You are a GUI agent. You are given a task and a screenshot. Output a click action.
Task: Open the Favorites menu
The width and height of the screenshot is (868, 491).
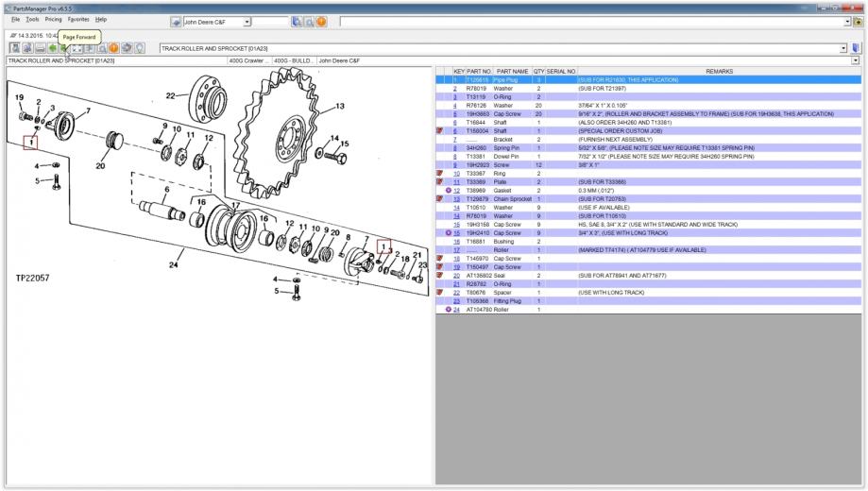click(78, 19)
